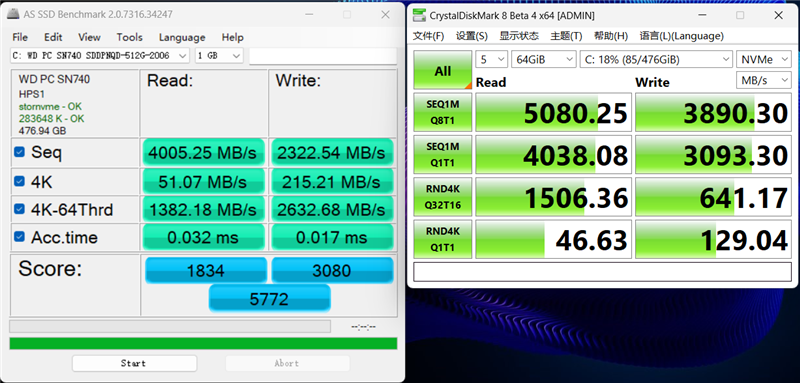This screenshot has height=383, width=800.
Task: Open the 1 GB test size dropdown
Action: point(219,56)
